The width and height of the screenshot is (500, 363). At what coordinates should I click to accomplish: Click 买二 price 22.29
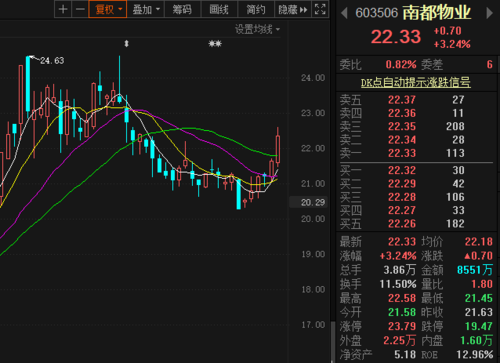(402, 184)
